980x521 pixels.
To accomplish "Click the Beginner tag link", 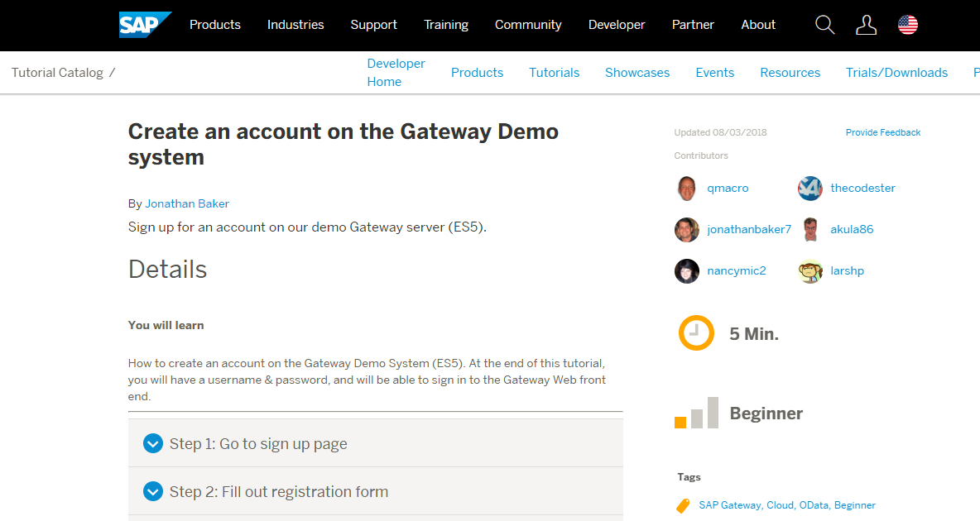I will coord(855,505).
